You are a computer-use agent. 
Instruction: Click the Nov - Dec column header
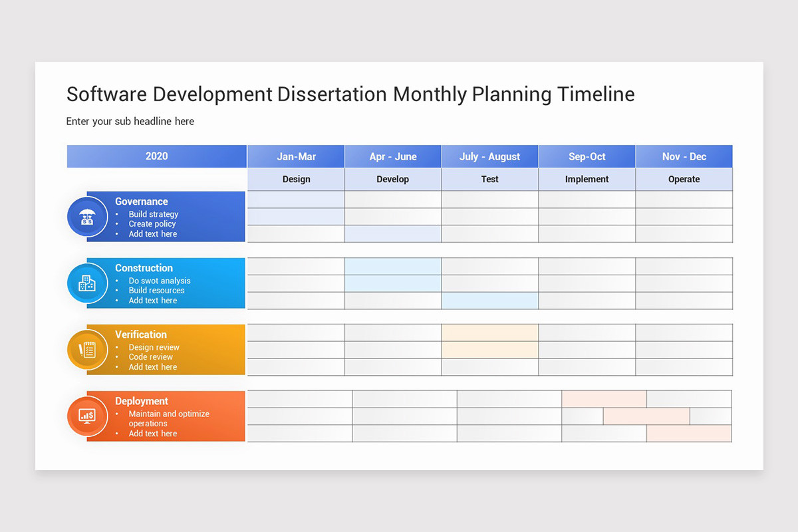coord(684,157)
